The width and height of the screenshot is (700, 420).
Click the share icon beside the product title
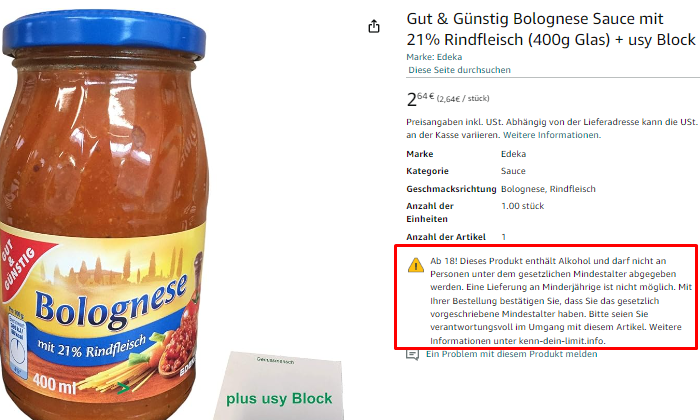tap(374, 27)
